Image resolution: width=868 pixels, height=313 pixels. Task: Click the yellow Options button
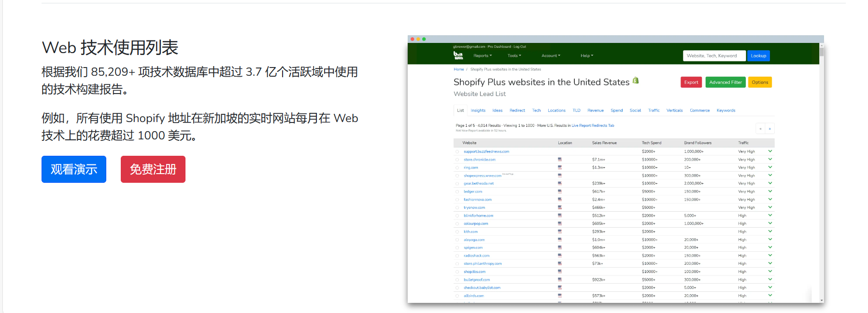pyautogui.click(x=760, y=82)
